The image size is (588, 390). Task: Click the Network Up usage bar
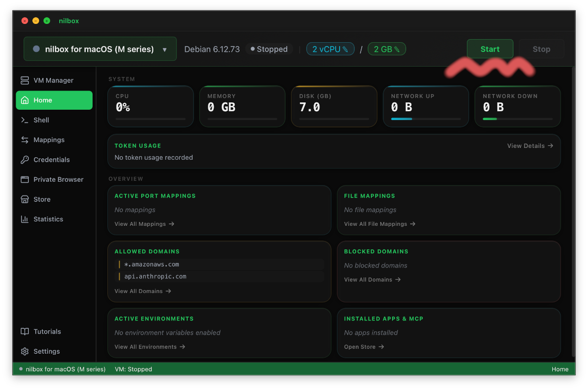[x=425, y=119]
